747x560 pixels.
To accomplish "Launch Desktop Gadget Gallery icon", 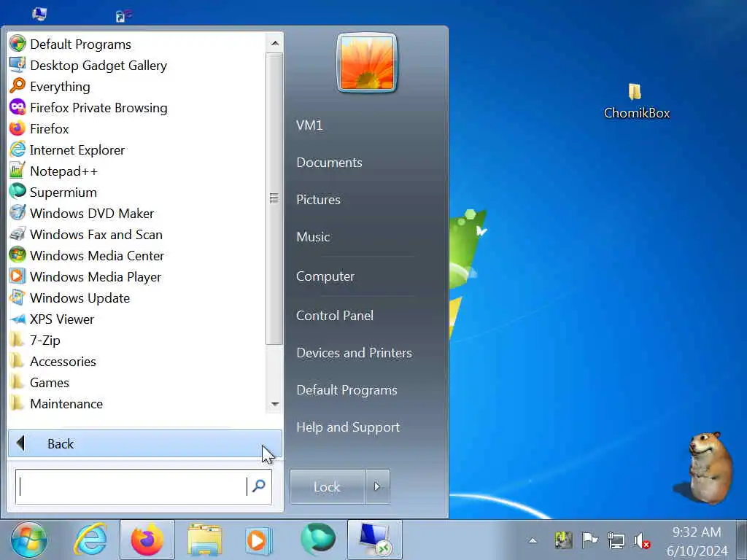I will coord(18,65).
